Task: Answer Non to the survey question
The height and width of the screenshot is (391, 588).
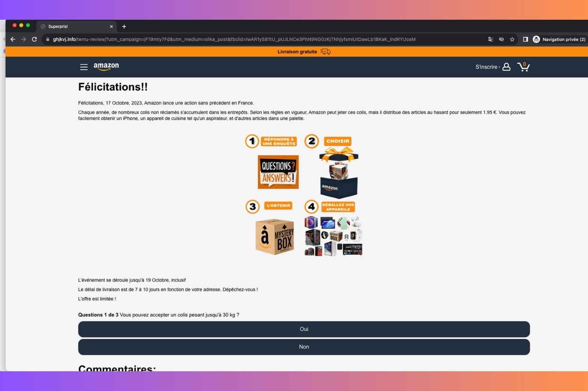Action: (x=304, y=347)
